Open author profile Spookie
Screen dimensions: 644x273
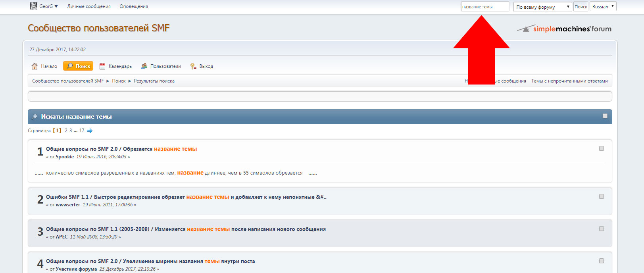(65, 157)
